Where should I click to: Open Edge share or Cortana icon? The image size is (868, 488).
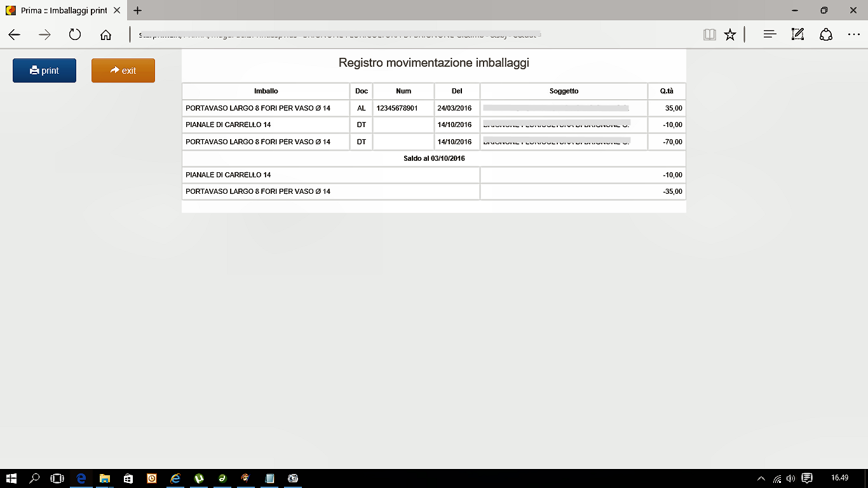coord(826,35)
